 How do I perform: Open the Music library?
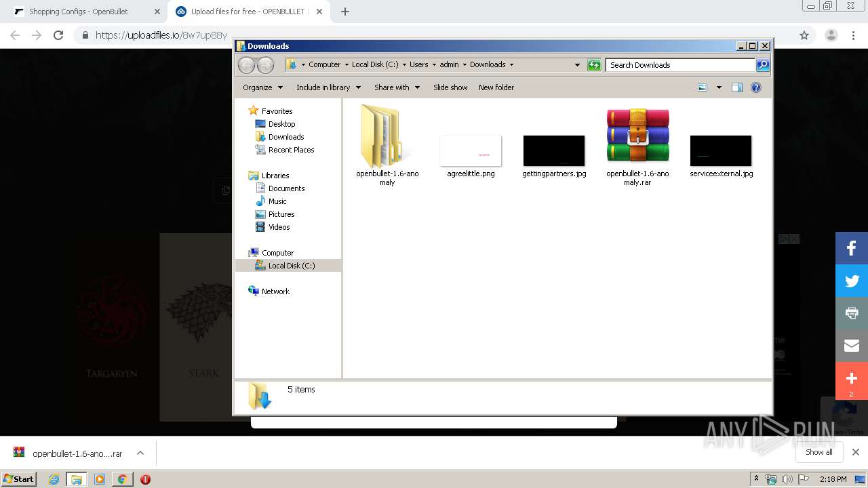click(277, 201)
